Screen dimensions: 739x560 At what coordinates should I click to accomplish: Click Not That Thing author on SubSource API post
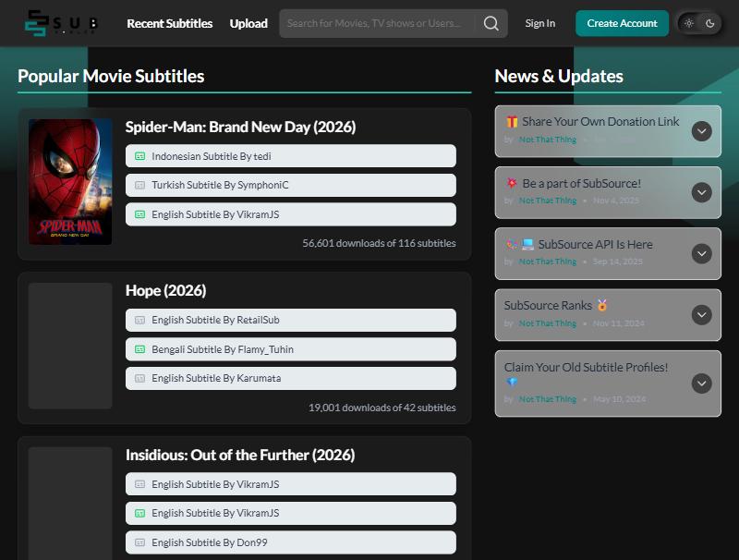point(548,262)
